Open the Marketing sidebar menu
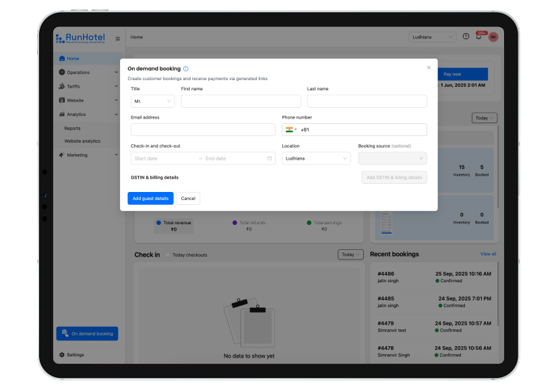This screenshot has height=392, width=558. coord(89,155)
